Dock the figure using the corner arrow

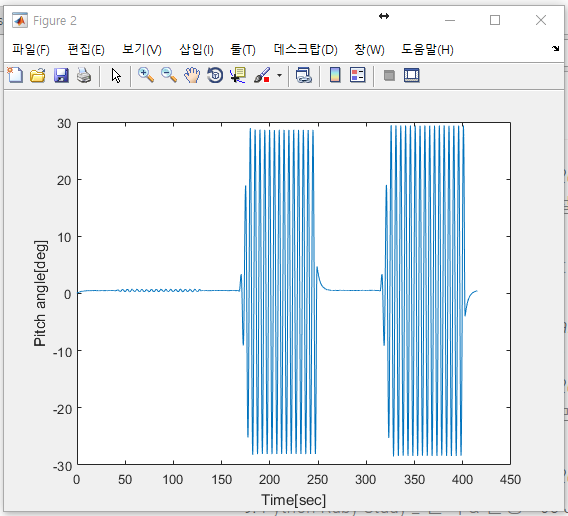point(555,49)
